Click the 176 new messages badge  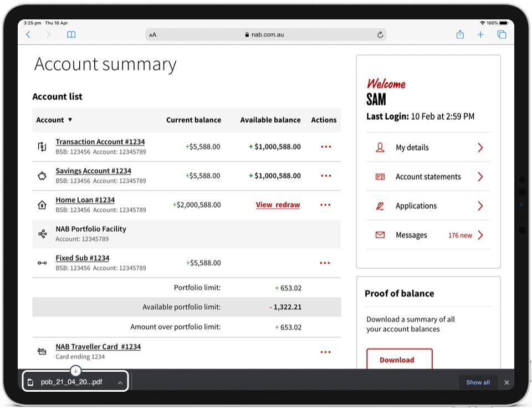tap(460, 235)
